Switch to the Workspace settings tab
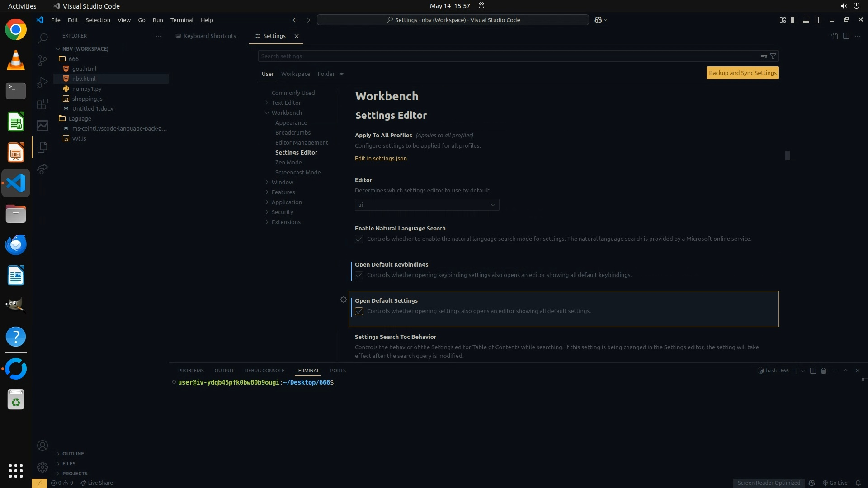The width and height of the screenshot is (868, 488). tap(295, 74)
